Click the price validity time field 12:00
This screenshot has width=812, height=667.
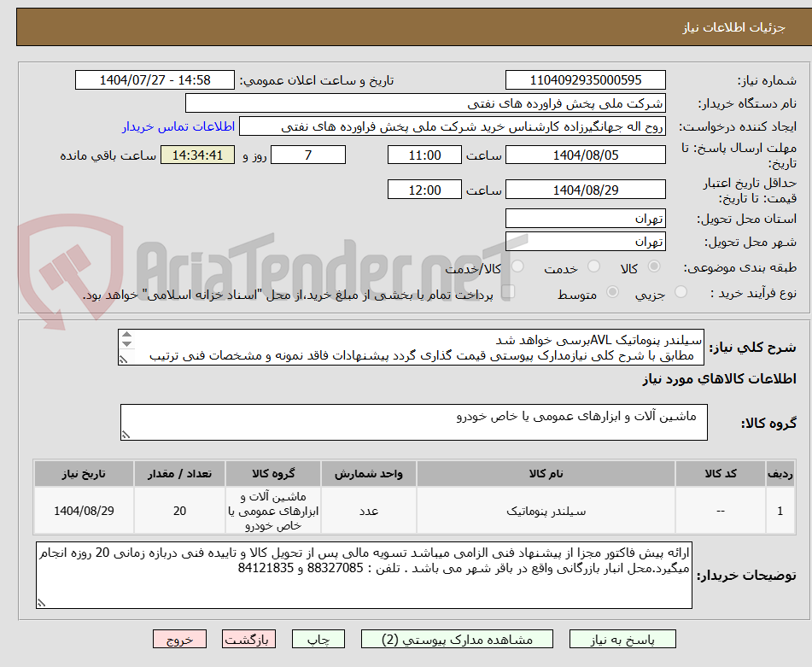click(x=424, y=190)
